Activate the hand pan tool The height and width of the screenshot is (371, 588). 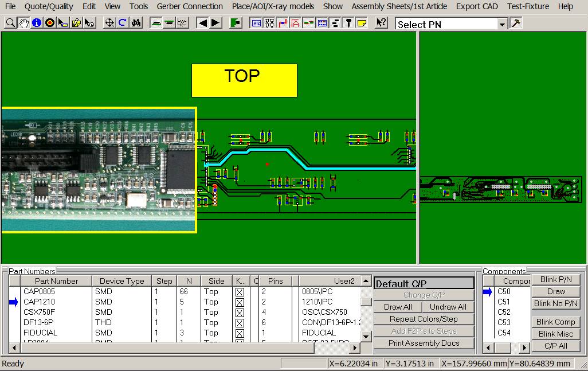[23, 24]
